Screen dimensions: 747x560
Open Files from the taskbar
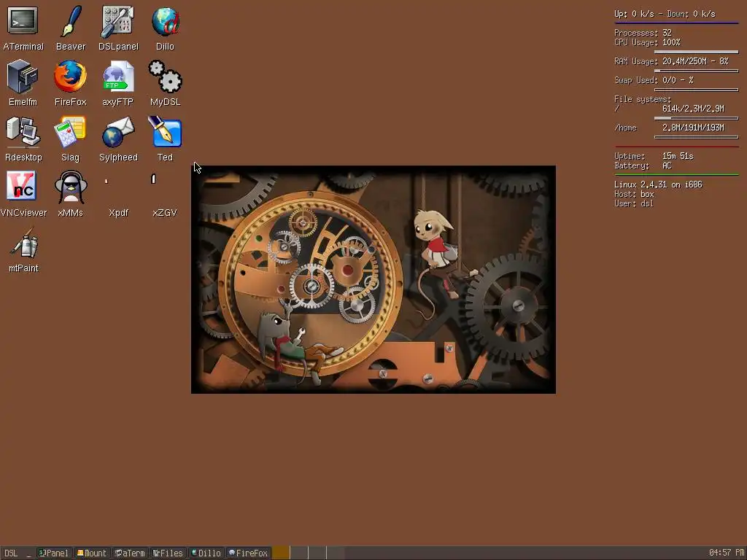pyautogui.click(x=169, y=553)
